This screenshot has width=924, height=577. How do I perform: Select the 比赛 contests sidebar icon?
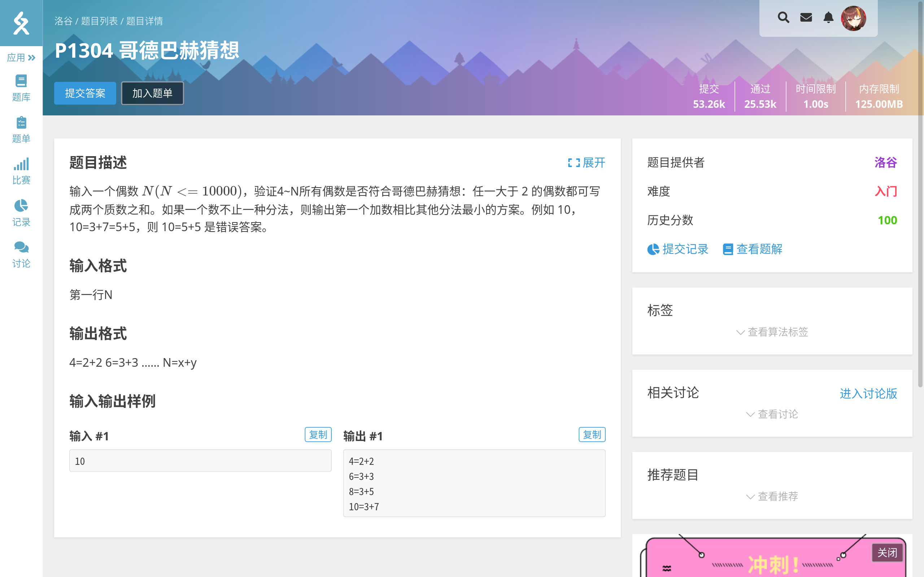click(x=21, y=171)
